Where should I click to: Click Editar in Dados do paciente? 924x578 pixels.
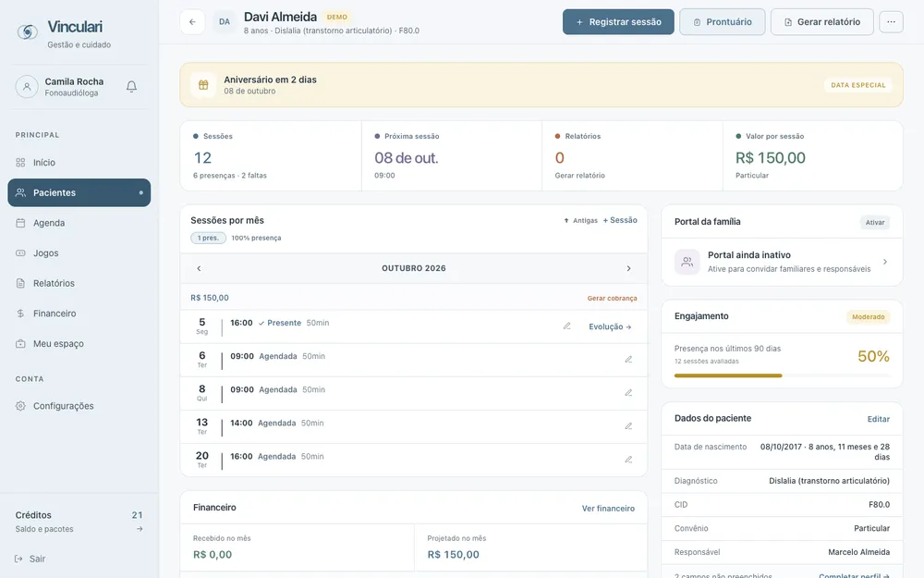point(878,419)
